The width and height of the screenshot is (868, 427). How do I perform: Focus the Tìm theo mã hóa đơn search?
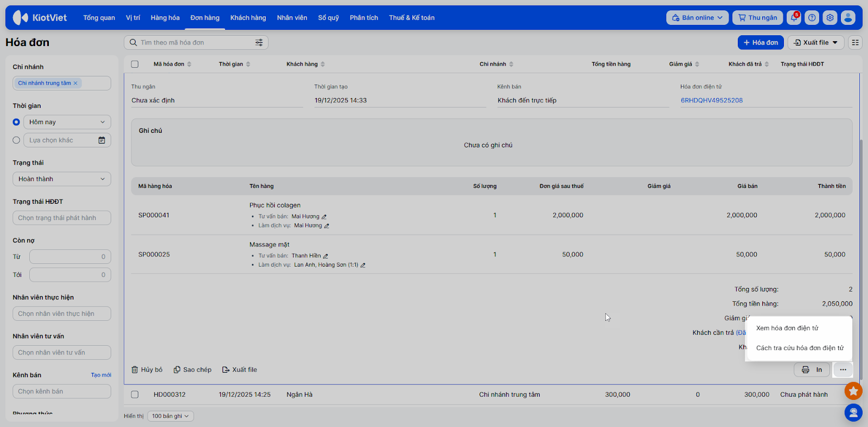pos(196,43)
